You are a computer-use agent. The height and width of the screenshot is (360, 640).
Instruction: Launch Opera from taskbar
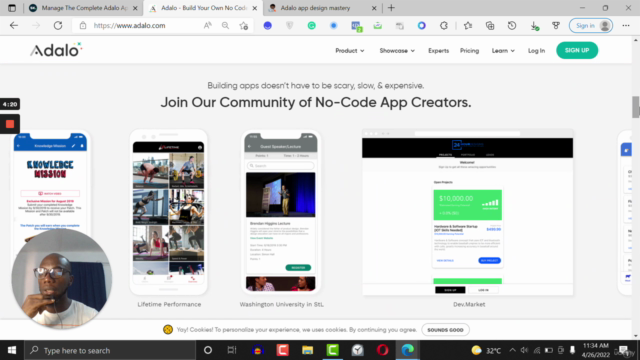(382, 350)
